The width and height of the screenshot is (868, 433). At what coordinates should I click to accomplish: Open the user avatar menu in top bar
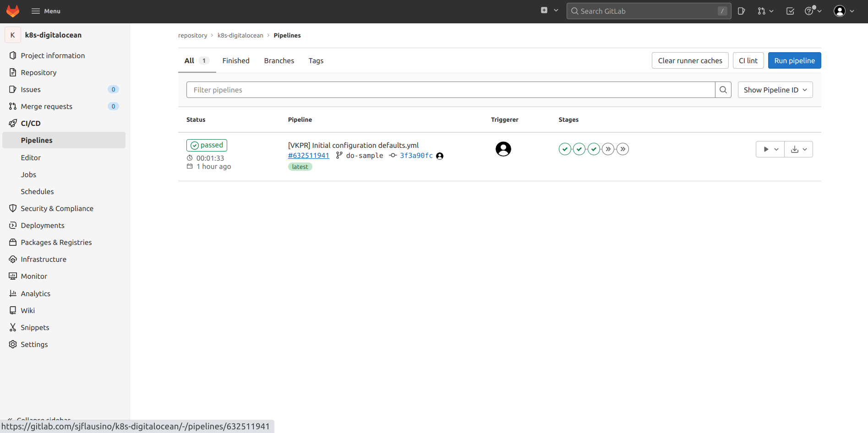(844, 11)
